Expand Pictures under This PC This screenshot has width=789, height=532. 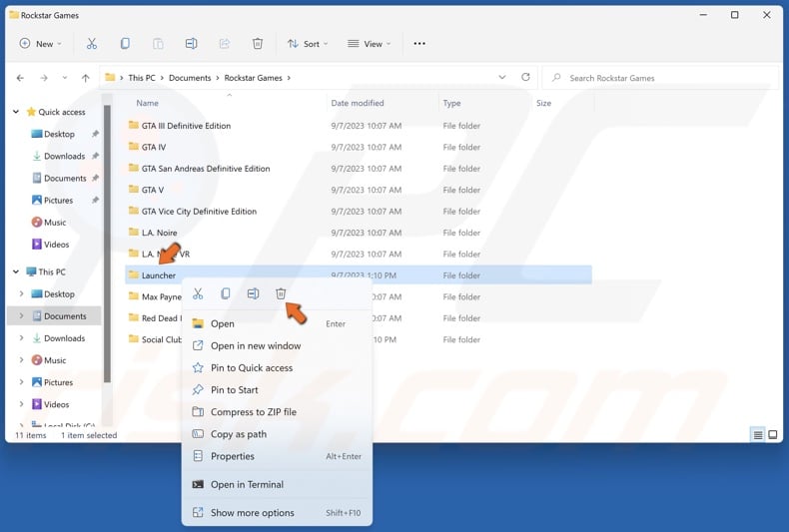(x=21, y=382)
